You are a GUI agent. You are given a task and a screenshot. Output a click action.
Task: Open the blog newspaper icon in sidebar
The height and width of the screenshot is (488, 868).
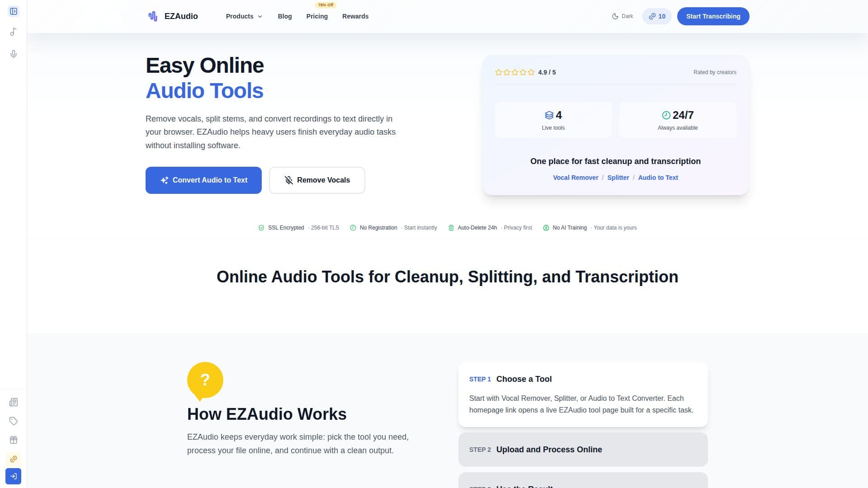[x=14, y=402]
